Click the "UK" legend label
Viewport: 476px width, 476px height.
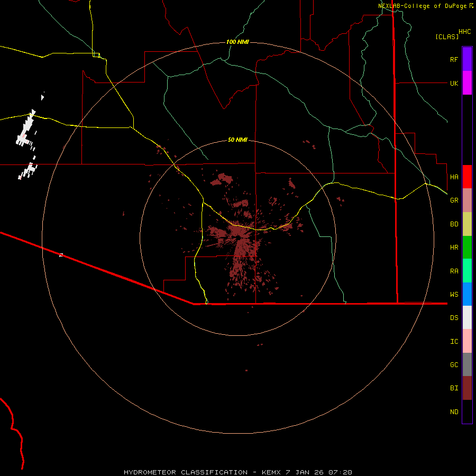coord(454,83)
